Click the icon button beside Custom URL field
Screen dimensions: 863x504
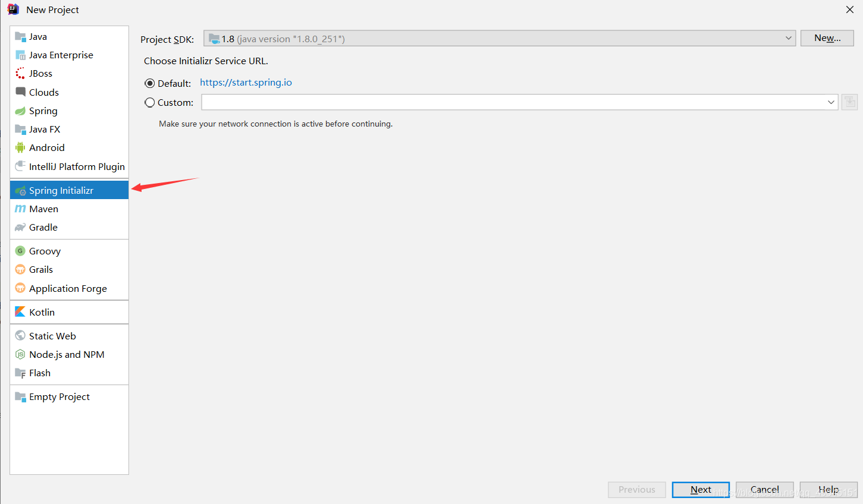point(849,102)
